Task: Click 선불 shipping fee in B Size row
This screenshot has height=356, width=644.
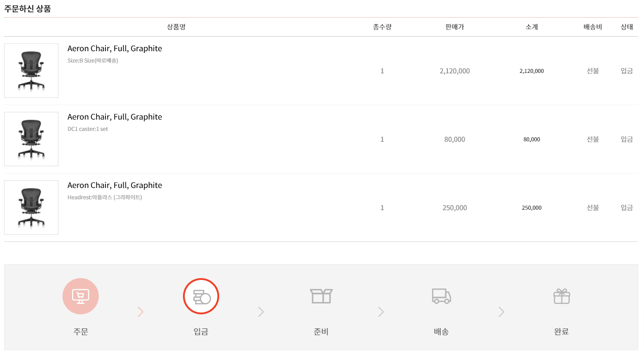Action: click(593, 71)
